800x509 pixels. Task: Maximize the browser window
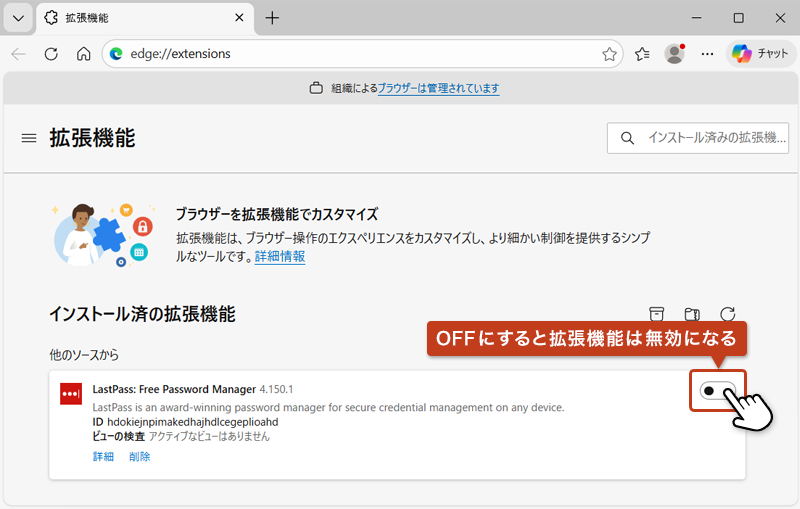[x=738, y=18]
